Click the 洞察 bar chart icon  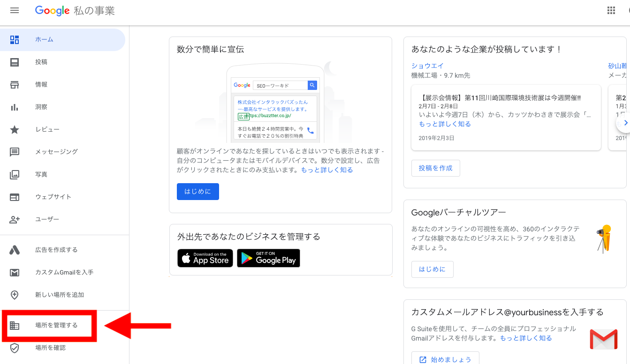click(15, 107)
